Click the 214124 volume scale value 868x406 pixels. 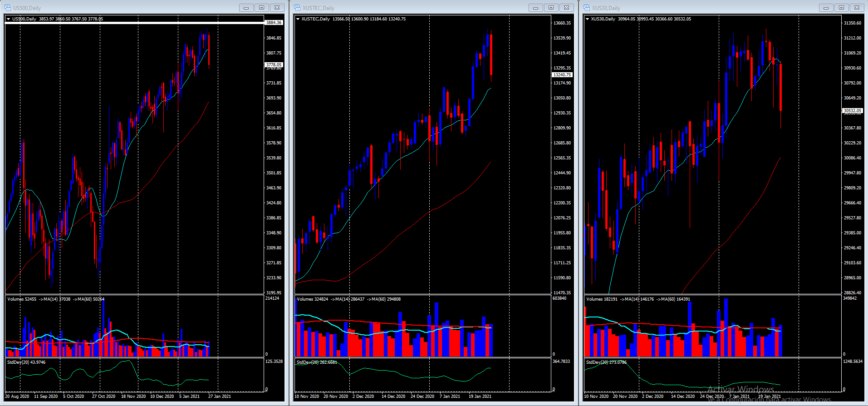click(x=272, y=298)
